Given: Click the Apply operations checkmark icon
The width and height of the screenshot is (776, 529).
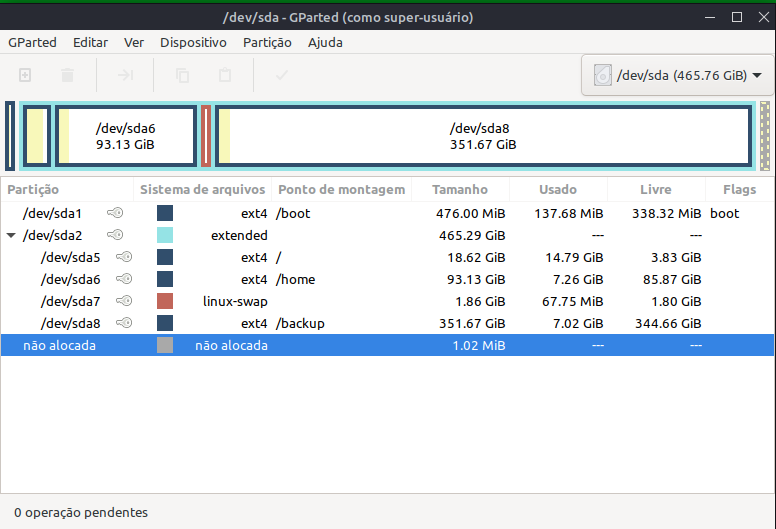Looking at the screenshot, I should (282, 75).
